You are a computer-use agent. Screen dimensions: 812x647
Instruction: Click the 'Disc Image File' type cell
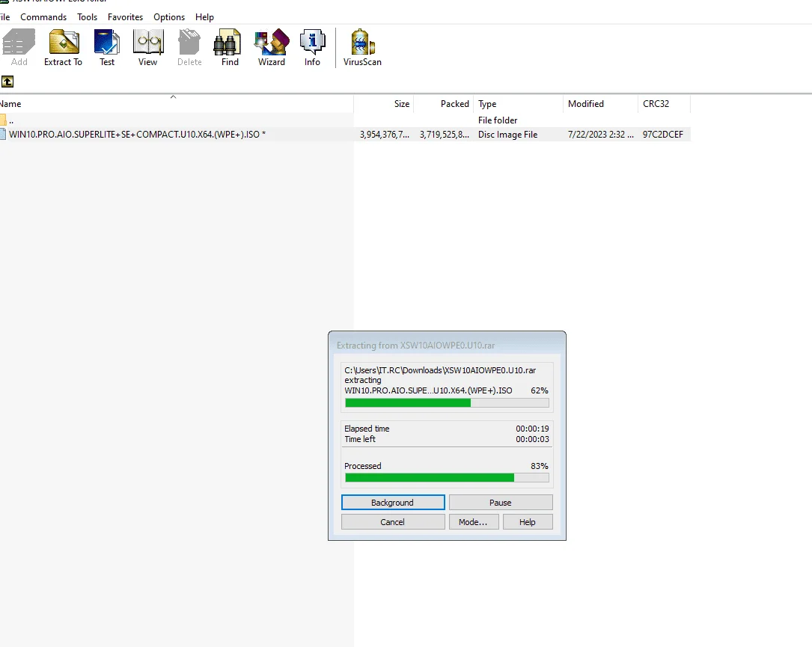(x=507, y=134)
